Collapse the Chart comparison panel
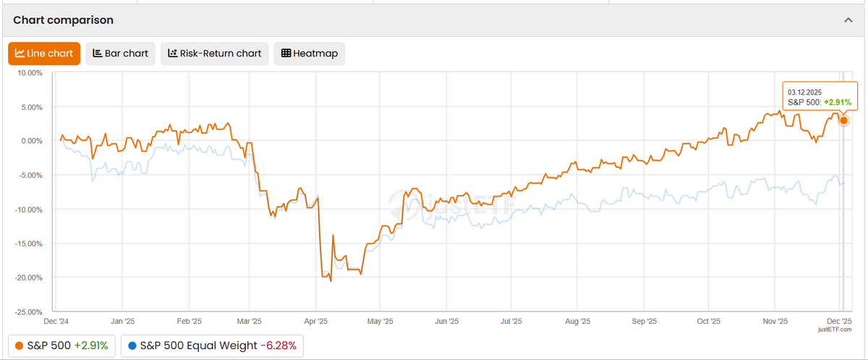Viewport: 868px width, 360px height. click(848, 20)
